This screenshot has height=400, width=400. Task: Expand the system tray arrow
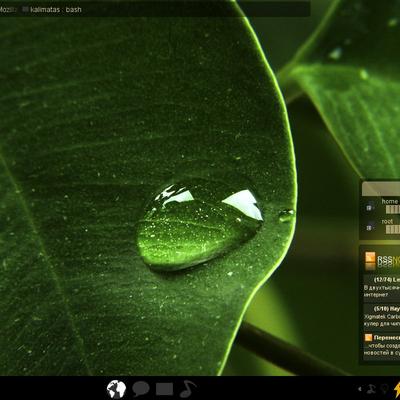tap(360, 389)
